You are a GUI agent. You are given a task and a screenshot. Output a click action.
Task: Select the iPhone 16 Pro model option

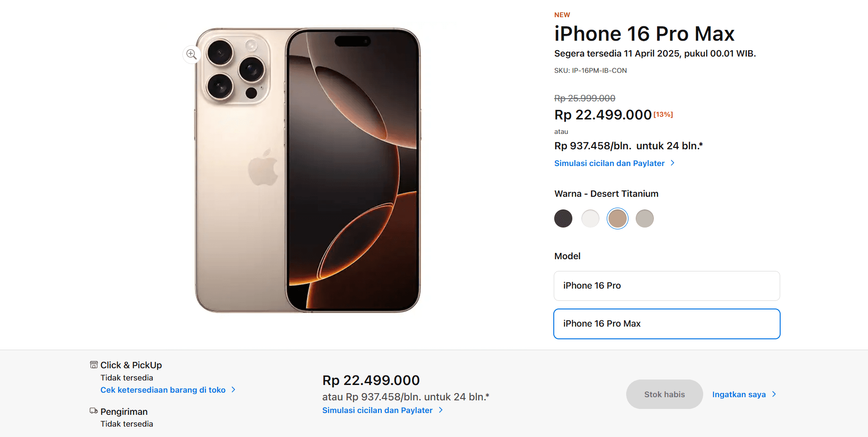[x=666, y=285]
